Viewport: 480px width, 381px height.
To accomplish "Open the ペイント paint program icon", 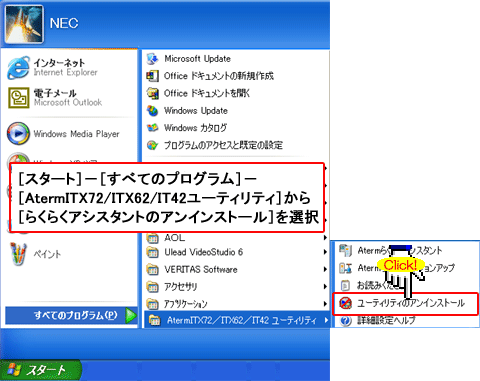I will (x=18, y=254).
